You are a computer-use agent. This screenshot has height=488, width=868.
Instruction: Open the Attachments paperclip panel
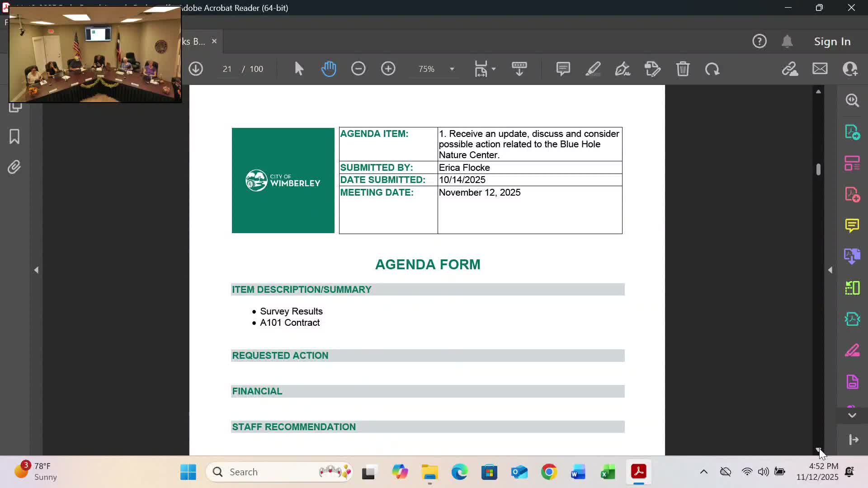pyautogui.click(x=14, y=167)
